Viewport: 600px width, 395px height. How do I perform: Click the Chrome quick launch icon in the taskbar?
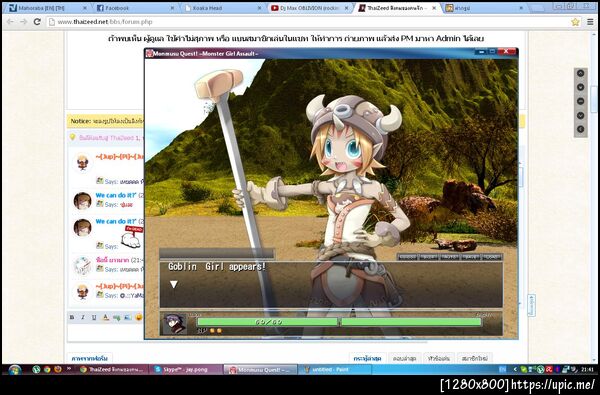click(x=47, y=369)
